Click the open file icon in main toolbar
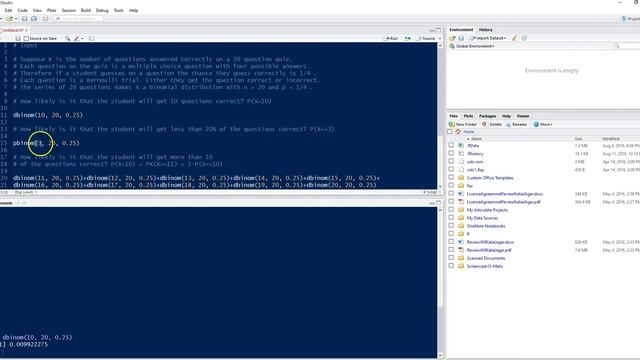The image size is (640, 360). (9, 19)
